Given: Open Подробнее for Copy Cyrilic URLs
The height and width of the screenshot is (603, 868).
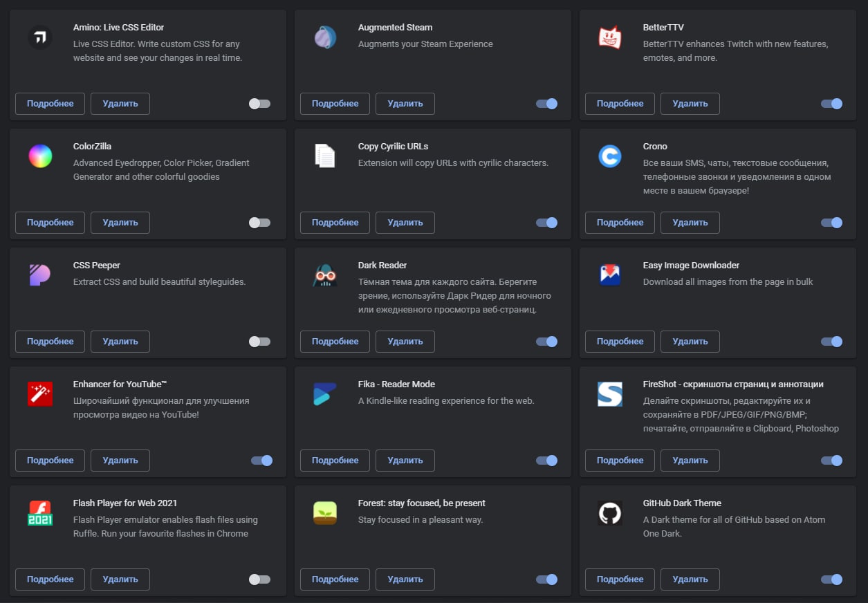Looking at the screenshot, I should (335, 223).
